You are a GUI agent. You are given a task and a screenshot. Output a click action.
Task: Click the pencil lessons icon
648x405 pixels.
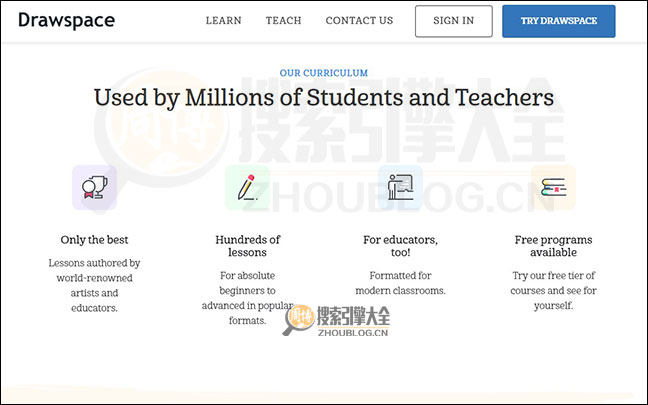pos(246,187)
